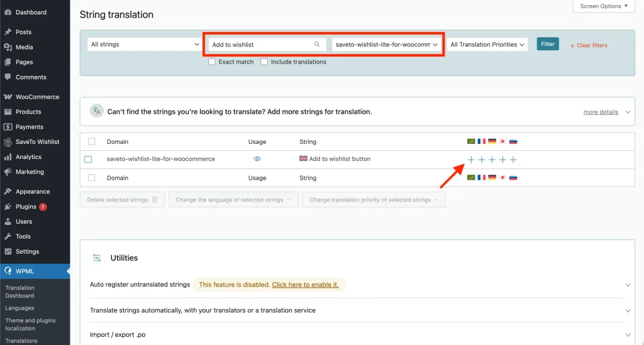Viewport: 644px width, 345px height.
Task: Click the German flag in table header row
Action: 492,141
